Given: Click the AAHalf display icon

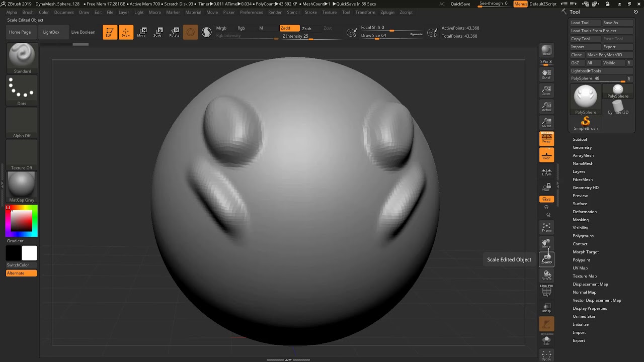Looking at the screenshot, I should pos(546,122).
